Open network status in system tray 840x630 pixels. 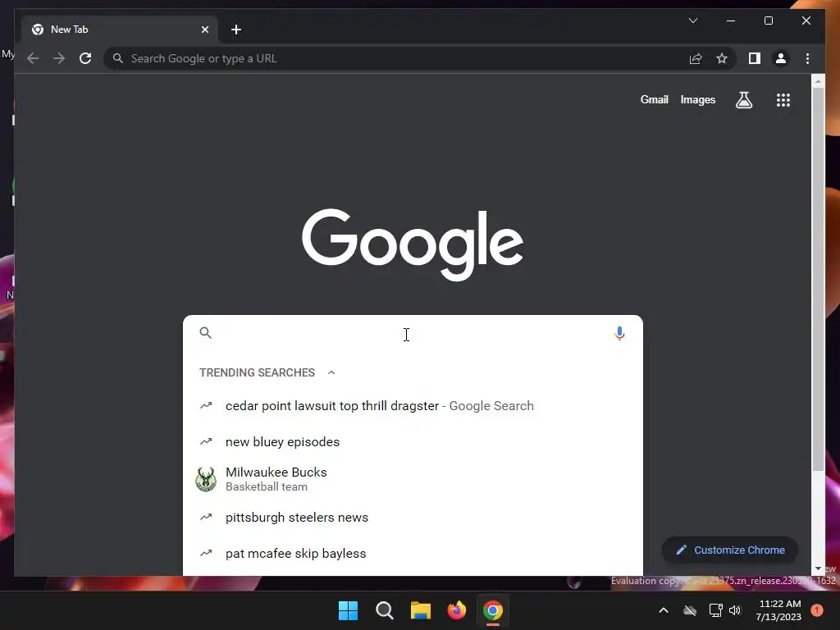click(715, 610)
